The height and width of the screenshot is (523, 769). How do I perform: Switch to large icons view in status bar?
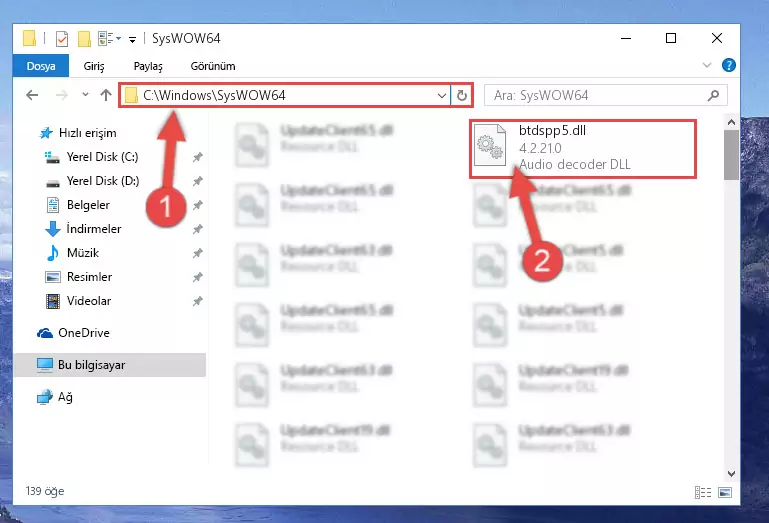(725, 492)
